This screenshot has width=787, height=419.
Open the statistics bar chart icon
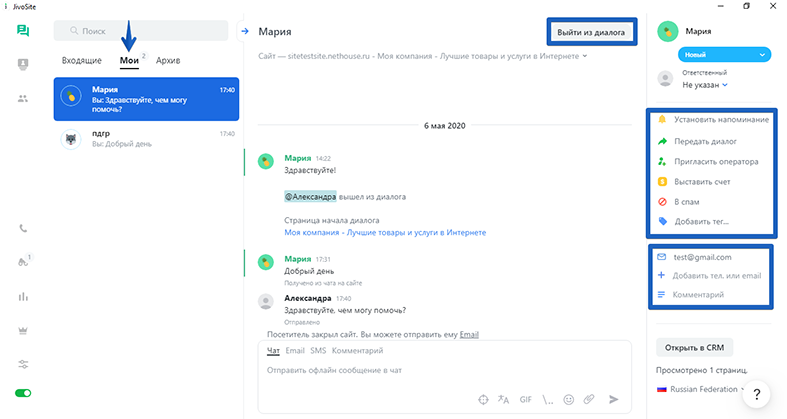(x=23, y=297)
